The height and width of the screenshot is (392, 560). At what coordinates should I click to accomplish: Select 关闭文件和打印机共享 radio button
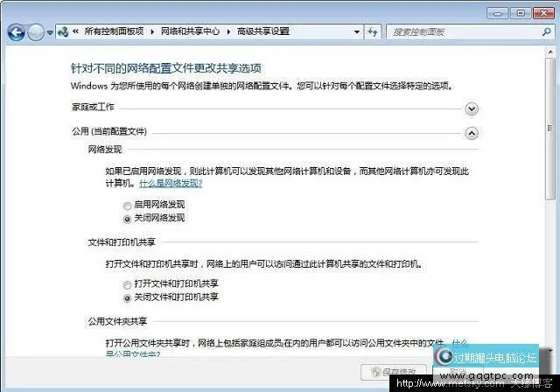pyautogui.click(x=127, y=298)
